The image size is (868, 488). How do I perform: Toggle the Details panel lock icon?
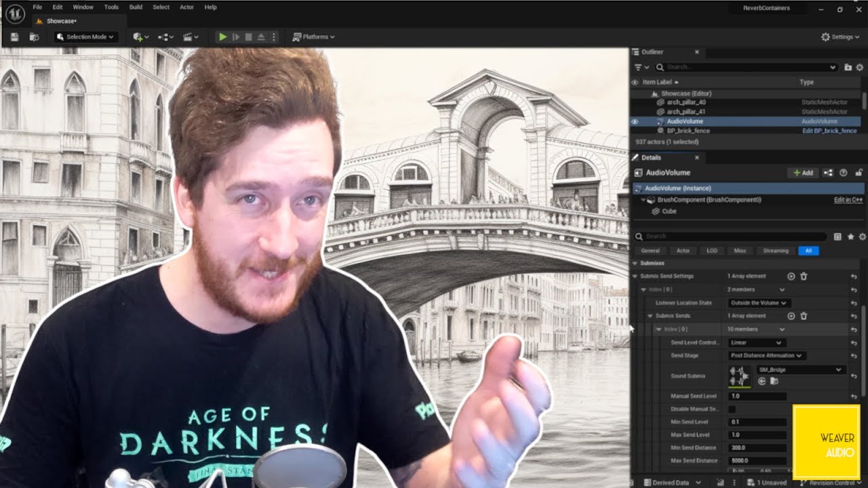pyautogui.click(x=859, y=173)
